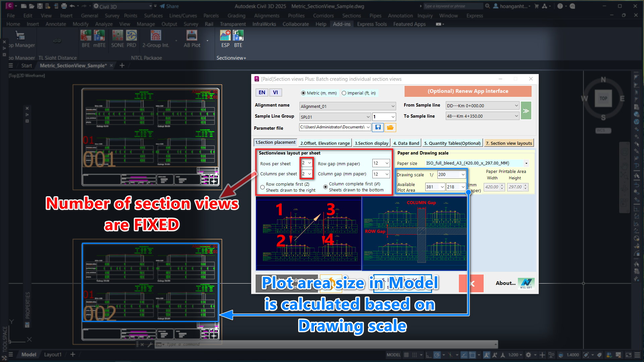Viewport: 644px width, 362px height.
Task: Click the Layout1 tab at bottom
Action: 53,354
